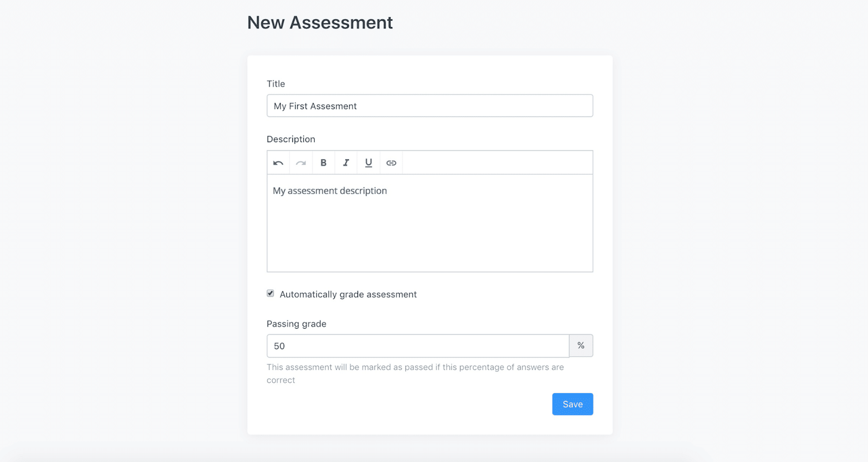Click the "Passing grade" label
This screenshot has width=868, height=462.
[x=296, y=324]
